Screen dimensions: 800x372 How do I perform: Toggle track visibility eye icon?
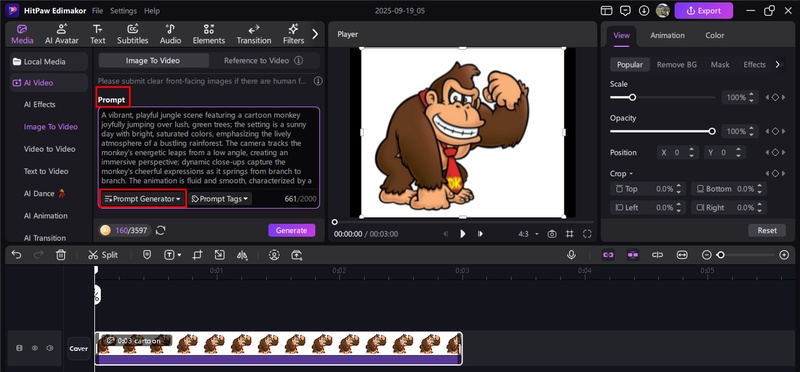click(35, 348)
